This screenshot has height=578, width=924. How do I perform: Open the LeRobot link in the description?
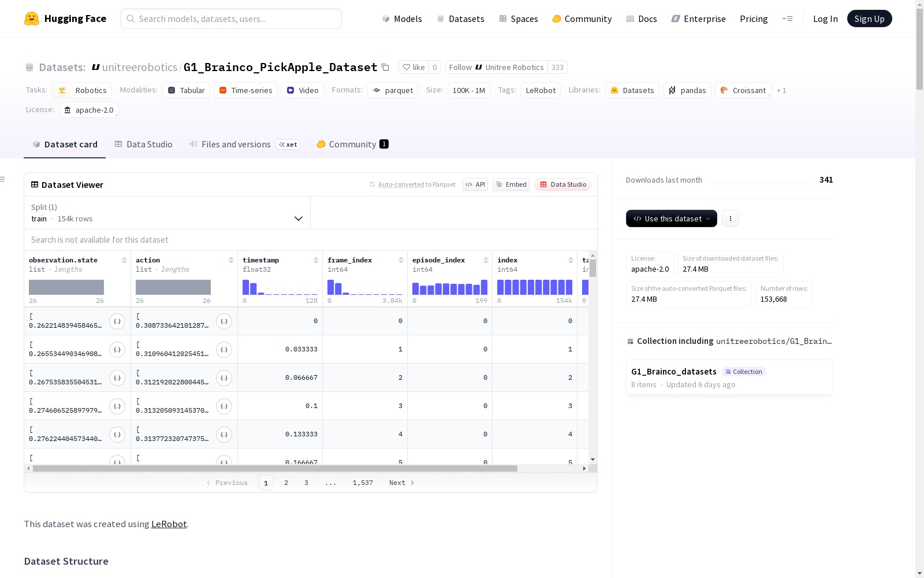tap(169, 524)
